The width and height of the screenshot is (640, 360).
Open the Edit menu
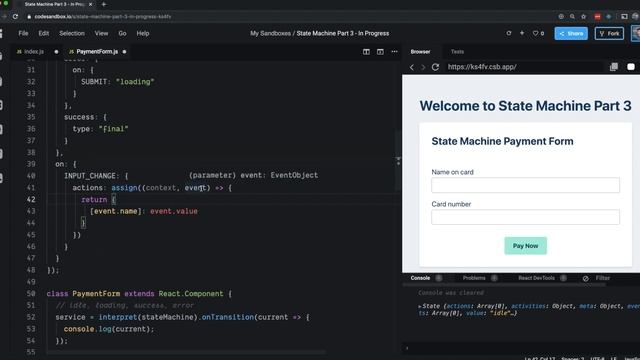click(44, 33)
